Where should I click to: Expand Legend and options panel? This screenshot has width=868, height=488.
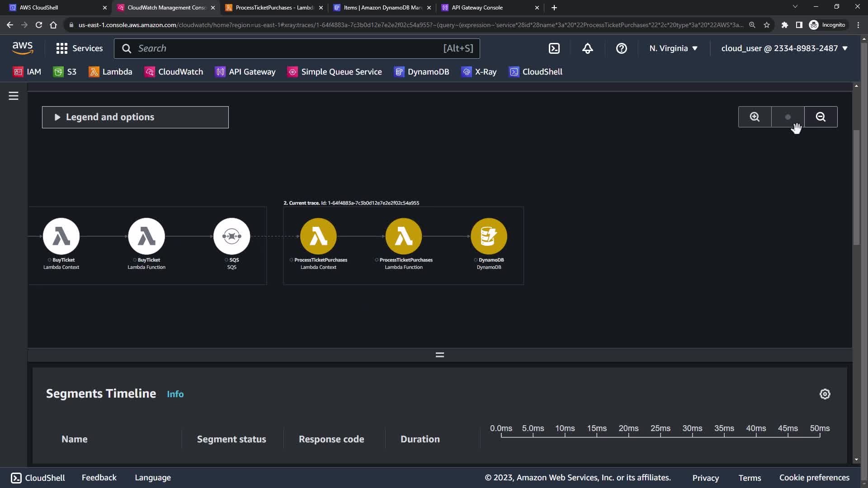click(x=135, y=117)
